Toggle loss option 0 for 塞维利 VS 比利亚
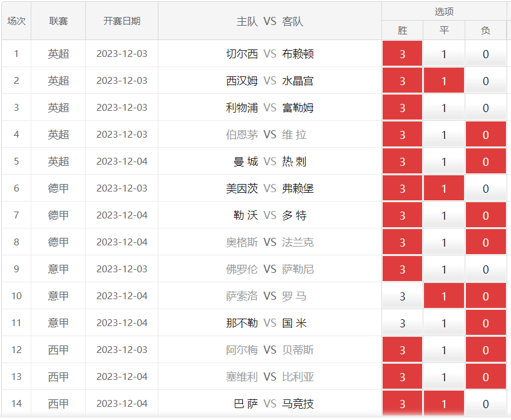511x420 pixels. [485, 377]
